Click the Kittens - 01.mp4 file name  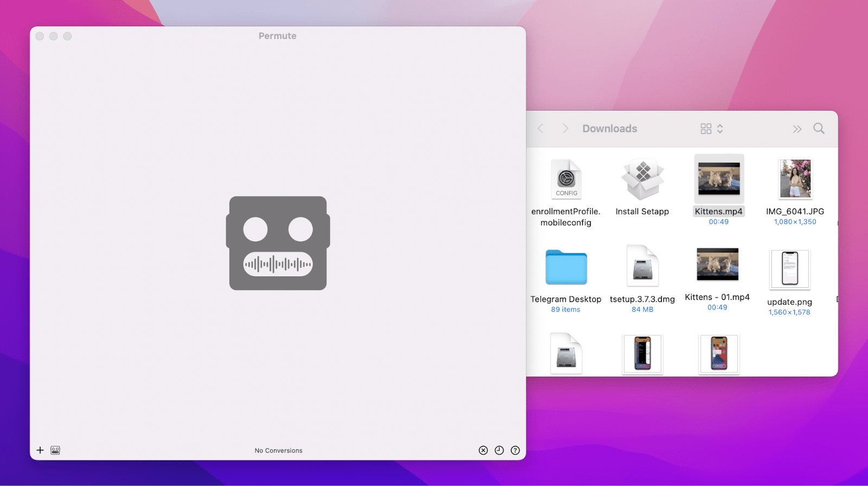(717, 297)
